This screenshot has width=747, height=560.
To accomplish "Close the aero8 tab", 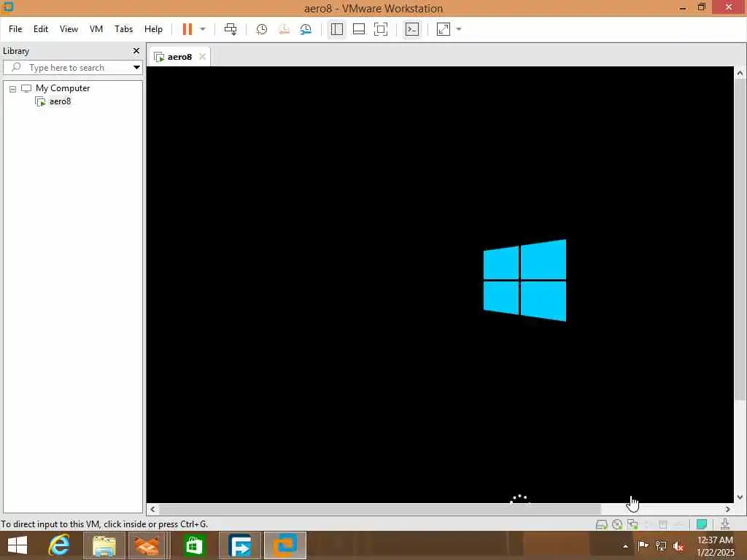I will (x=203, y=56).
